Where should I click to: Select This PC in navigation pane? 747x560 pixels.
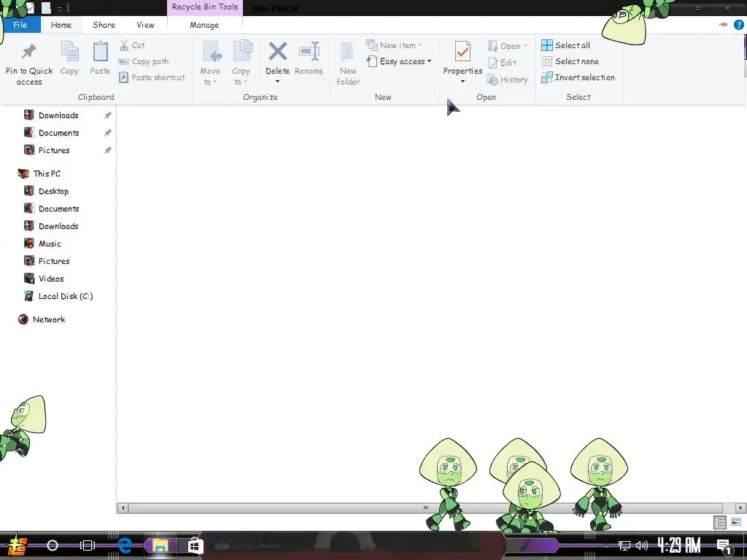pos(47,174)
